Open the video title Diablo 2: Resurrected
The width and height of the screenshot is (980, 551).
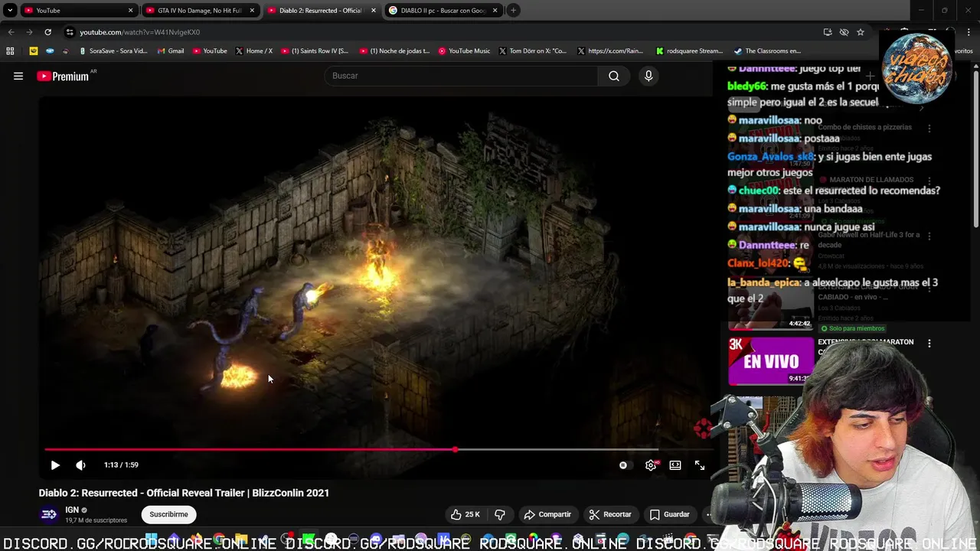184,493
